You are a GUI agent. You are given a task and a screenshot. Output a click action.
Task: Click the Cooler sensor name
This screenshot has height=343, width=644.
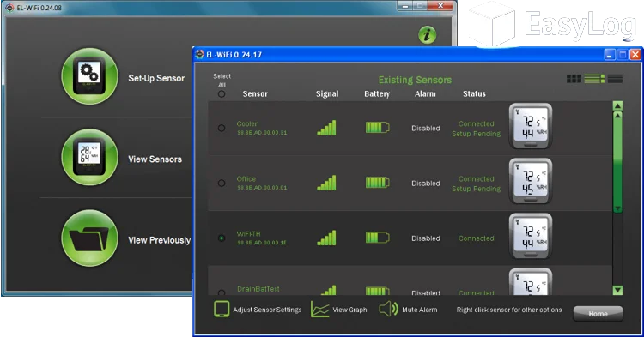coord(246,123)
